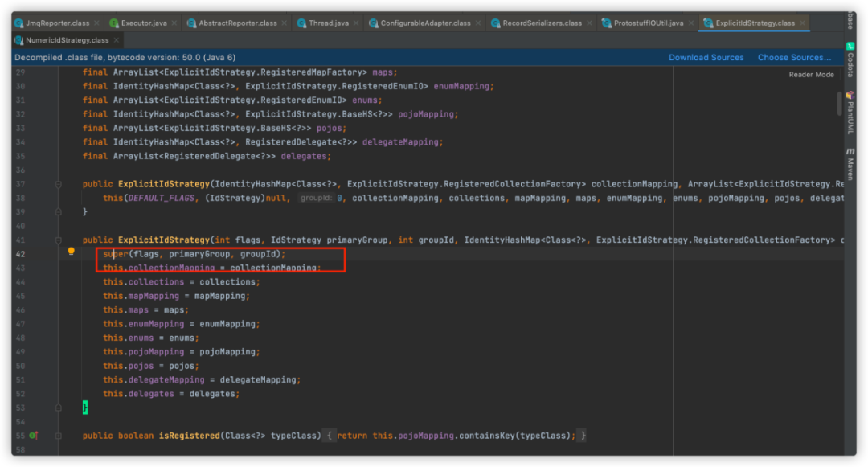
Task: Switch to the RecordSerializers.class tab
Action: coord(542,23)
